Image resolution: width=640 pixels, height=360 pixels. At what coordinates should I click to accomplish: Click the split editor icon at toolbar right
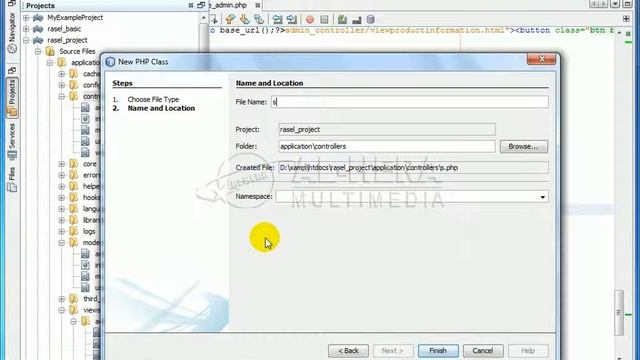coord(626,19)
